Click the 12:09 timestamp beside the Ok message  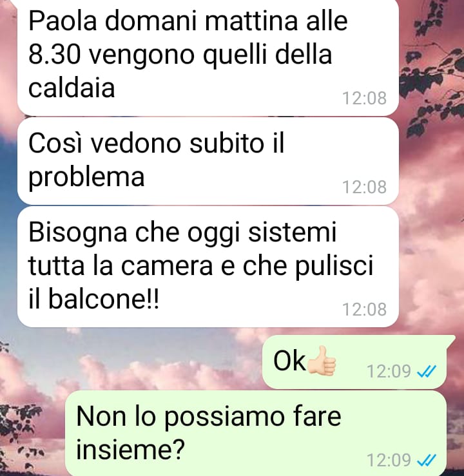point(389,371)
